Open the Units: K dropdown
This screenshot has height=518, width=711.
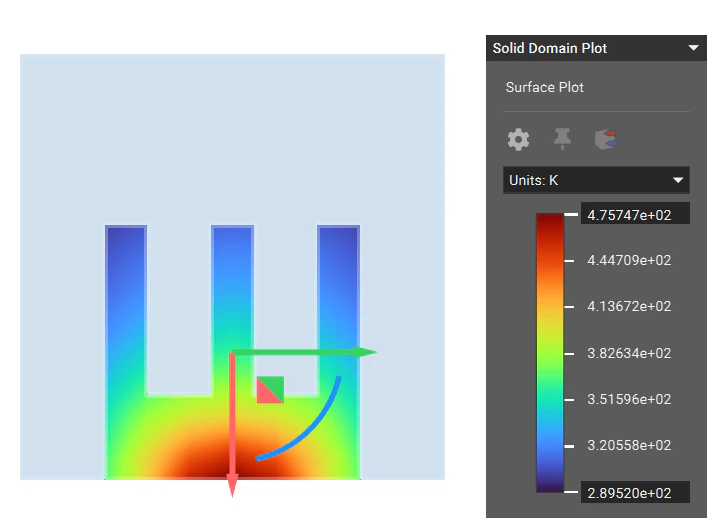pos(596,180)
